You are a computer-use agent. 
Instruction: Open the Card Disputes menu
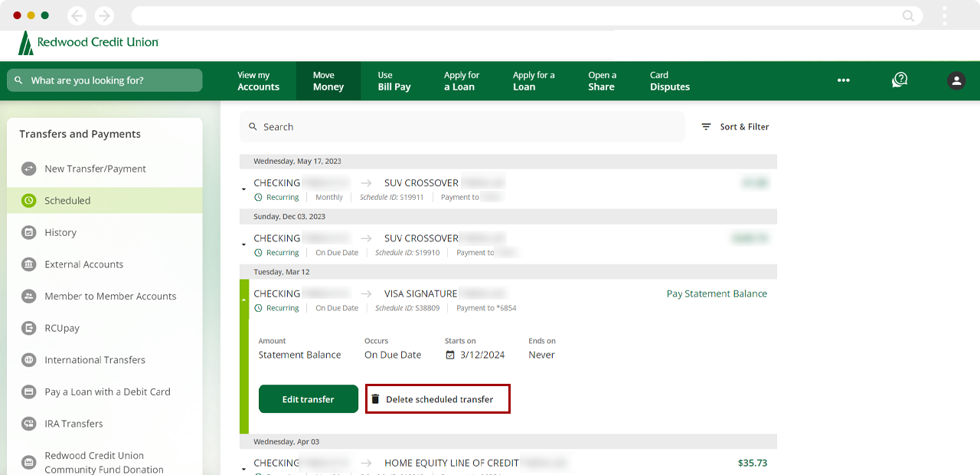tap(669, 81)
